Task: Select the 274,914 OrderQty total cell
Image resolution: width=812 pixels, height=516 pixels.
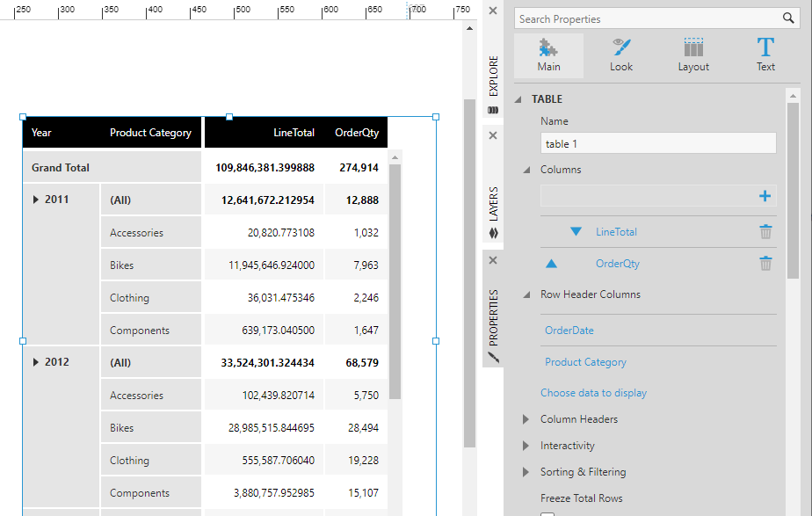Action: (357, 167)
